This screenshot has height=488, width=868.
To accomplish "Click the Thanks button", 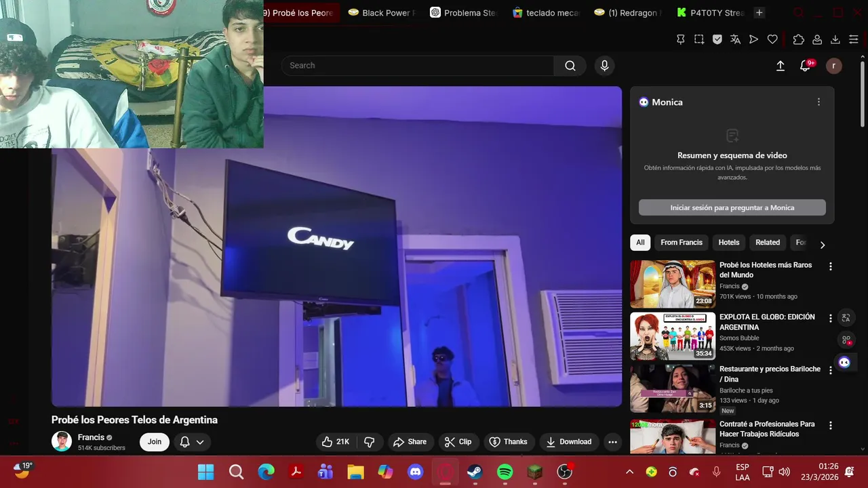I will (508, 442).
